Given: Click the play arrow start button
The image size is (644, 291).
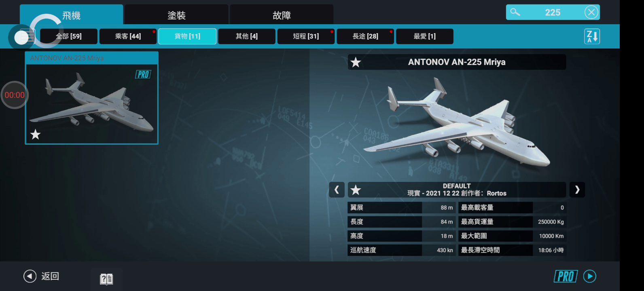Looking at the screenshot, I should [x=590, y=276].
